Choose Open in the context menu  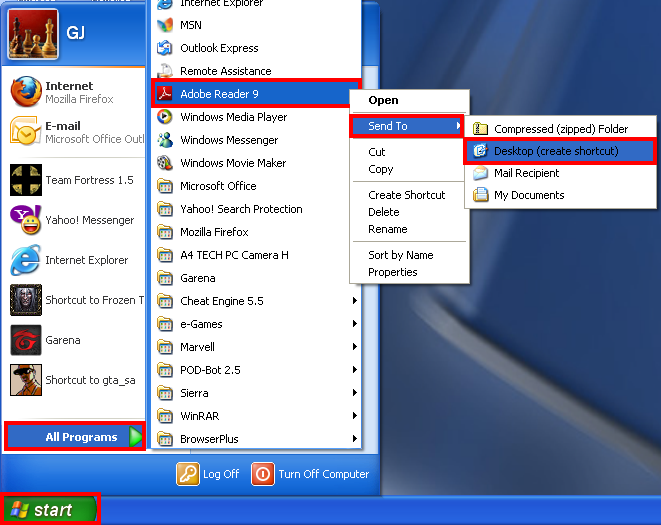(x=383, y=100)
